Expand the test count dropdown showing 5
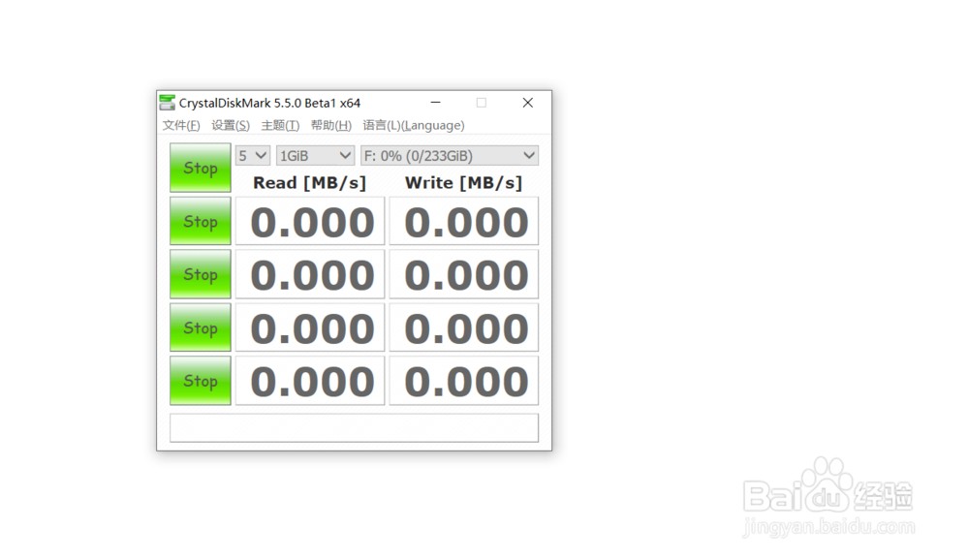 253,155
